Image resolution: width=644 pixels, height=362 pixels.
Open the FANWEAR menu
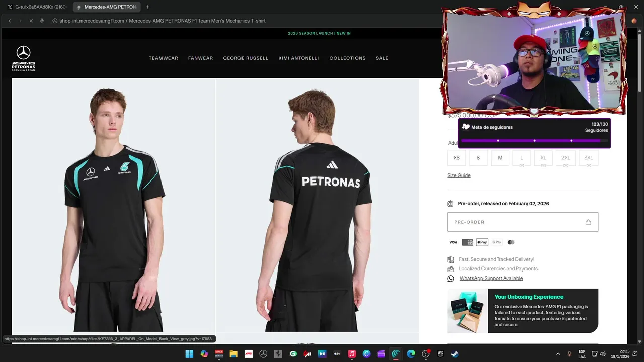click(x=201, y=58)
